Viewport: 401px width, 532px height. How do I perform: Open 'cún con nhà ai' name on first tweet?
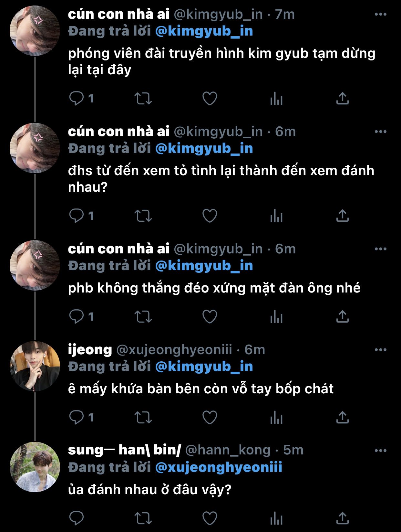point(118,15)
